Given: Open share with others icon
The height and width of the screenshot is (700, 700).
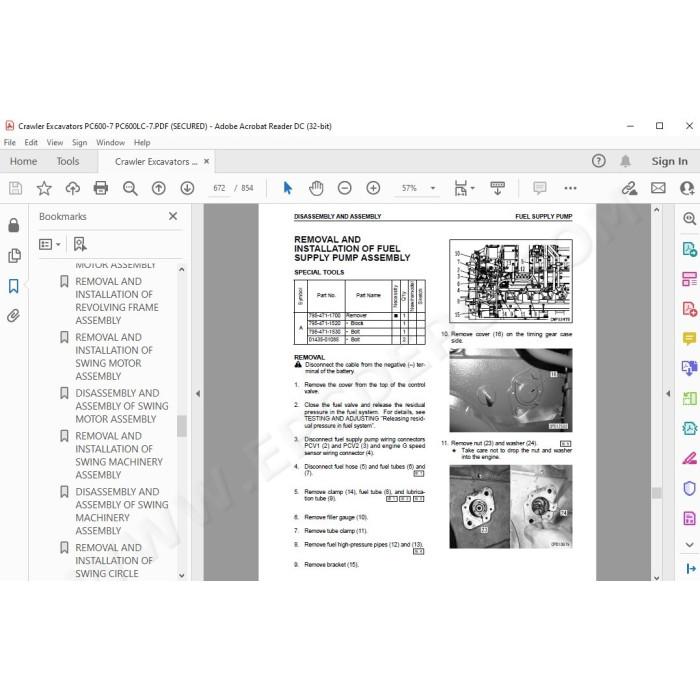Looking at the screenshot, I should pos(687,188).
